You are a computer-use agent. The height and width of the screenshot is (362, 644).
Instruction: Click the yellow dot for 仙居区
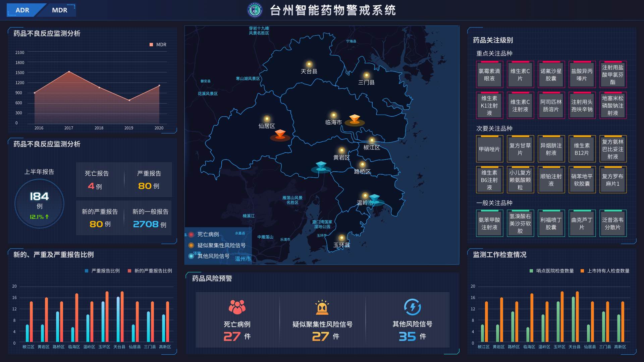267,119
